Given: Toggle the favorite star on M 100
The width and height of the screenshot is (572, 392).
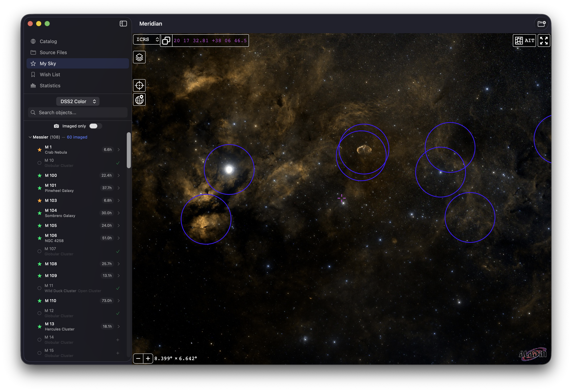Looking at the screenshot, I should pos(40,175).
